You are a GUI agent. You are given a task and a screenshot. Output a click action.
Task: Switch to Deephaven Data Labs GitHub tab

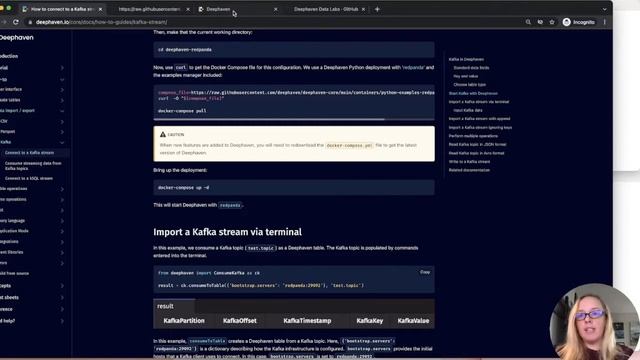(x=326, y=9)
